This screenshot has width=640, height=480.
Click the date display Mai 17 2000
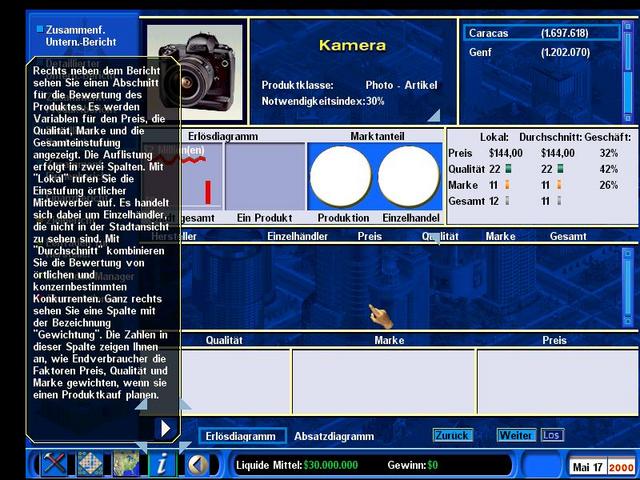tap(604, 467)
